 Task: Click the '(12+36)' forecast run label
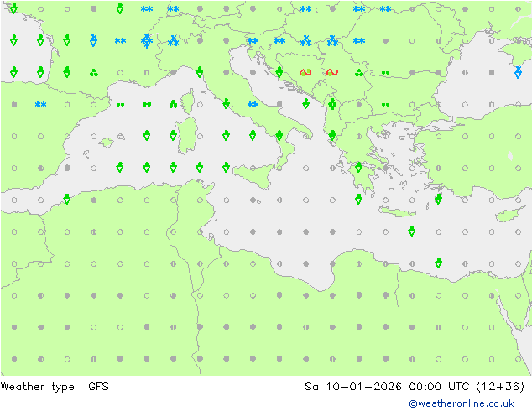pos(500,387)
